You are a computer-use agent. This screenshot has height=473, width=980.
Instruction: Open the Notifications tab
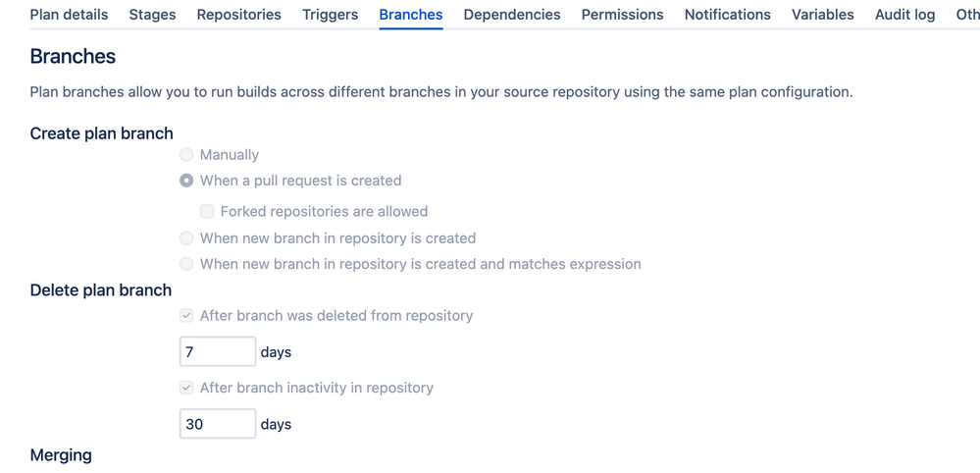[x=727, y=15]
